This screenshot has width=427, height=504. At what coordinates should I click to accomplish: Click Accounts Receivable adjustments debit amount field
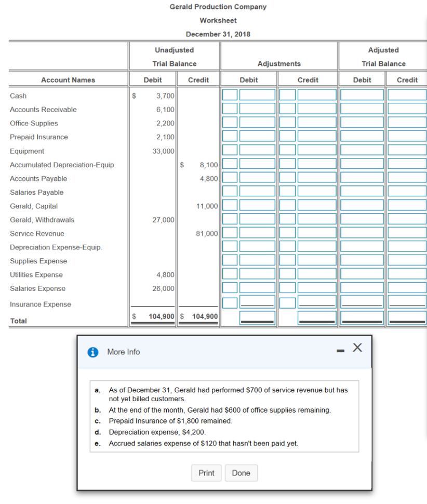[x=257, y=109]
